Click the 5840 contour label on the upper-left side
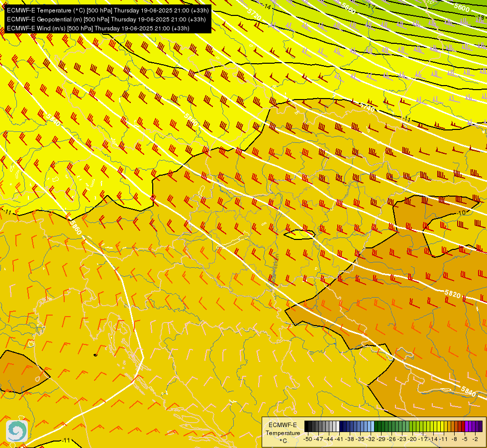The height and width of the screenshot is (448, 487). [53, 119]
